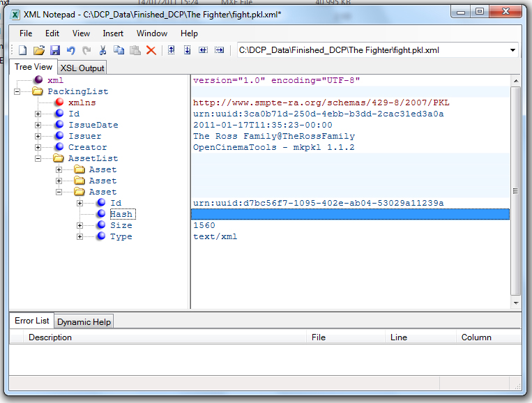Viewport: 532px width, 403px height.
Task: Click the value text/xml
Action: (215, 236)
